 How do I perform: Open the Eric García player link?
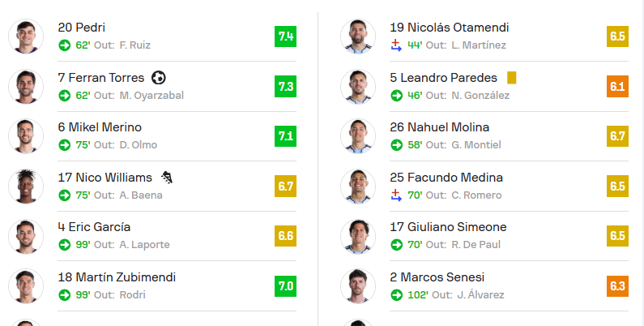94,227
